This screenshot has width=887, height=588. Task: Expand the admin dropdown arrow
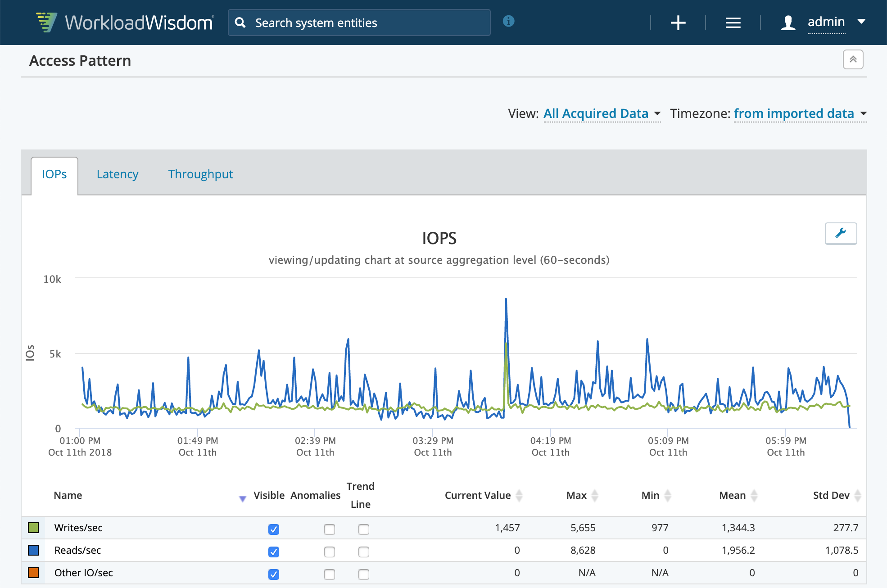pyautogui.click(x=861, y=21)
